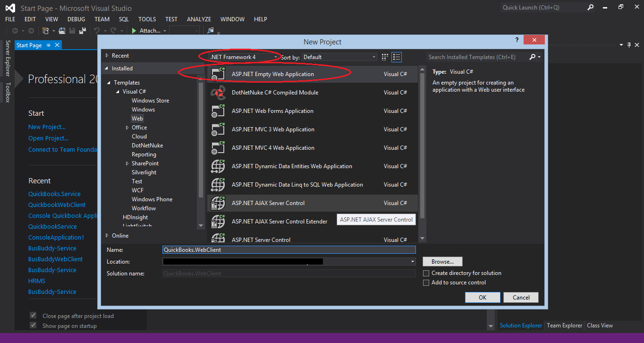Click the Navigate Backward toolbar icon
This screenshot has height=343, width=644.
pos(15,31)
